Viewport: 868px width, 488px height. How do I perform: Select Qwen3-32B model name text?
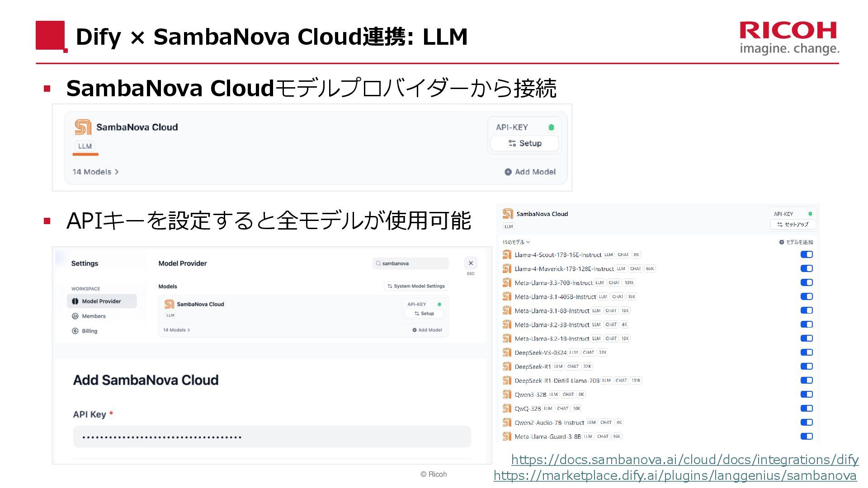click(x=530, y=395)
